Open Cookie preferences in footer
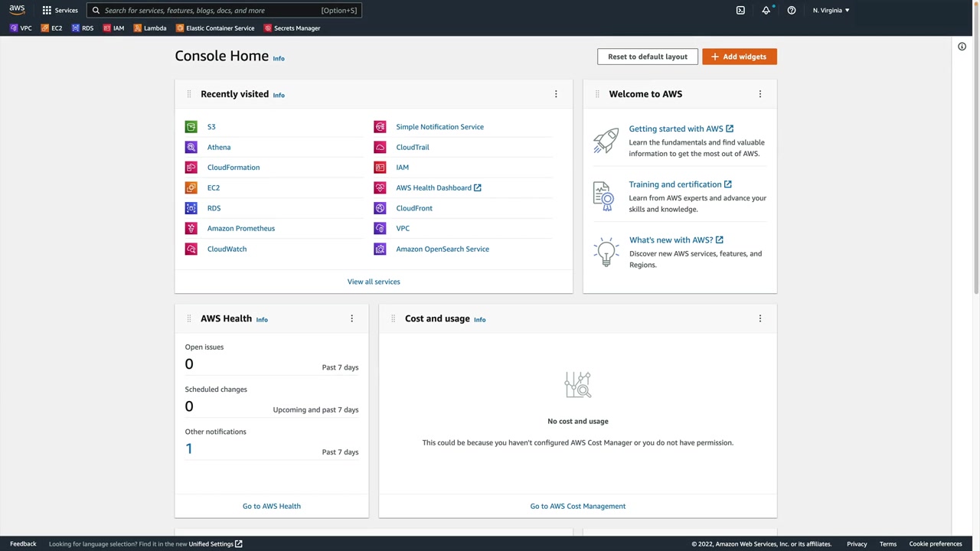 click(936, 544)
